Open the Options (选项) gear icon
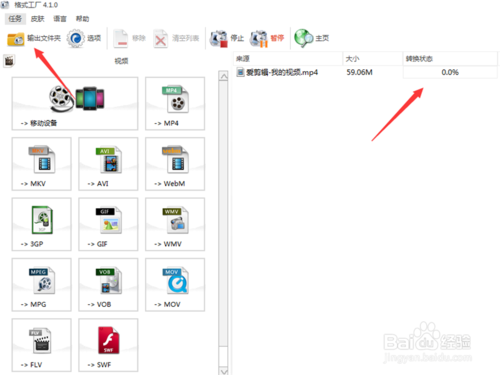 pos(76,38)
